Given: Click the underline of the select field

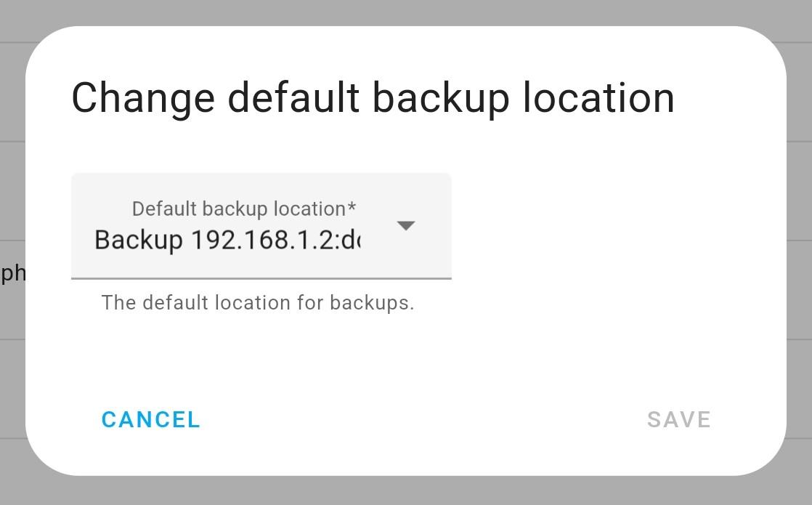Looking at the screenshot, I should tap(261, 278).
